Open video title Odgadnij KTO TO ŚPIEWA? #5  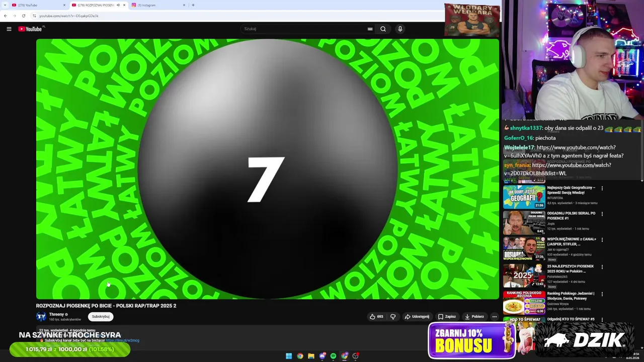pyautogui.click(x=571, y=319)
